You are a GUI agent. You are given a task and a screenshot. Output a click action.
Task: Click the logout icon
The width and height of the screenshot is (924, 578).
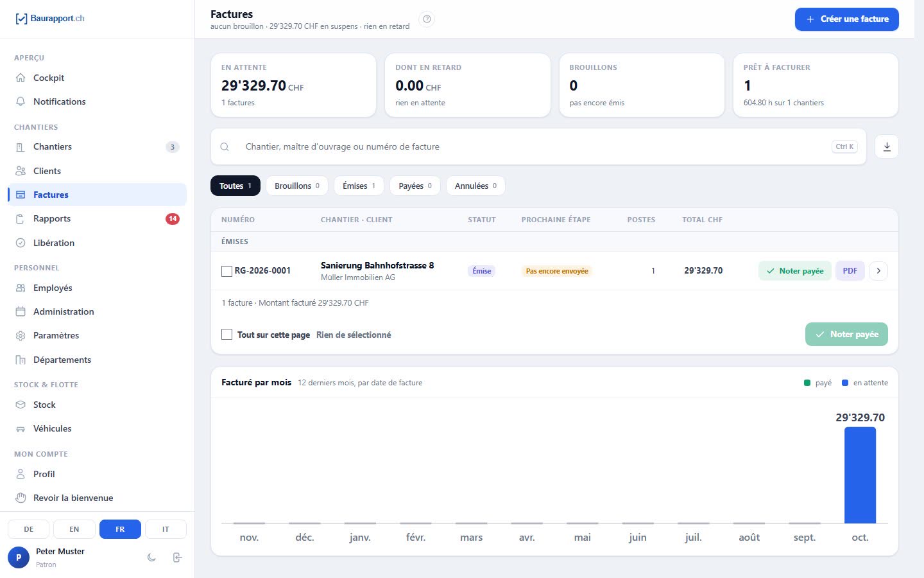point(178,557)
